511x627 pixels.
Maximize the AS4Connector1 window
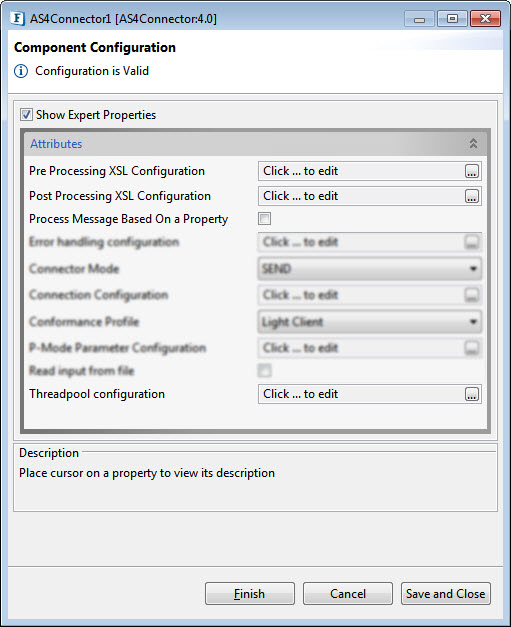(x=452, y=18)
